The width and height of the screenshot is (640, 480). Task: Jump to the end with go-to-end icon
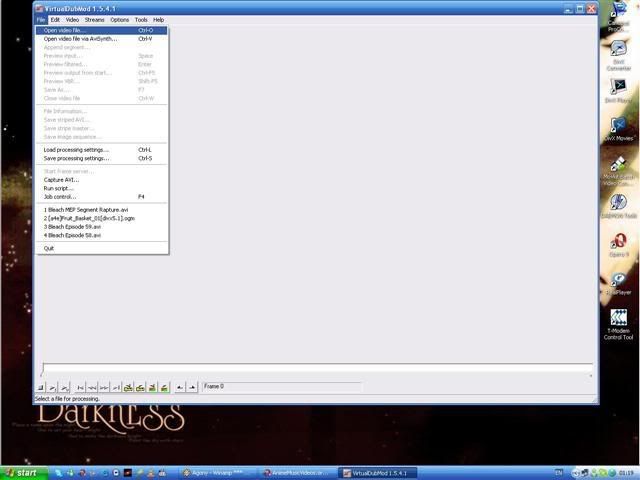pos(116,387)
